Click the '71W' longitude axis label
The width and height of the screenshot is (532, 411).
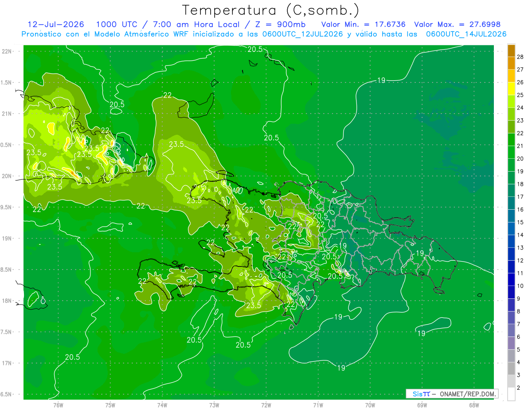pos(318,405)
